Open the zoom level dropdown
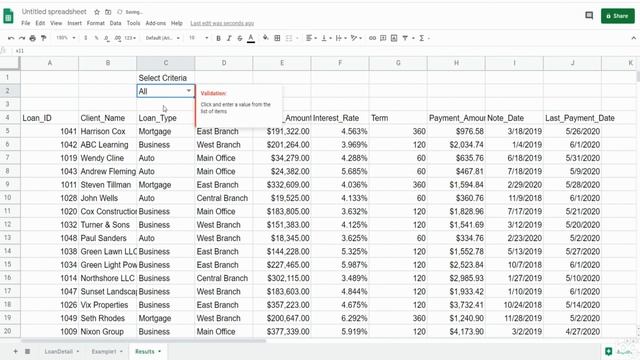 pos(66,38)
